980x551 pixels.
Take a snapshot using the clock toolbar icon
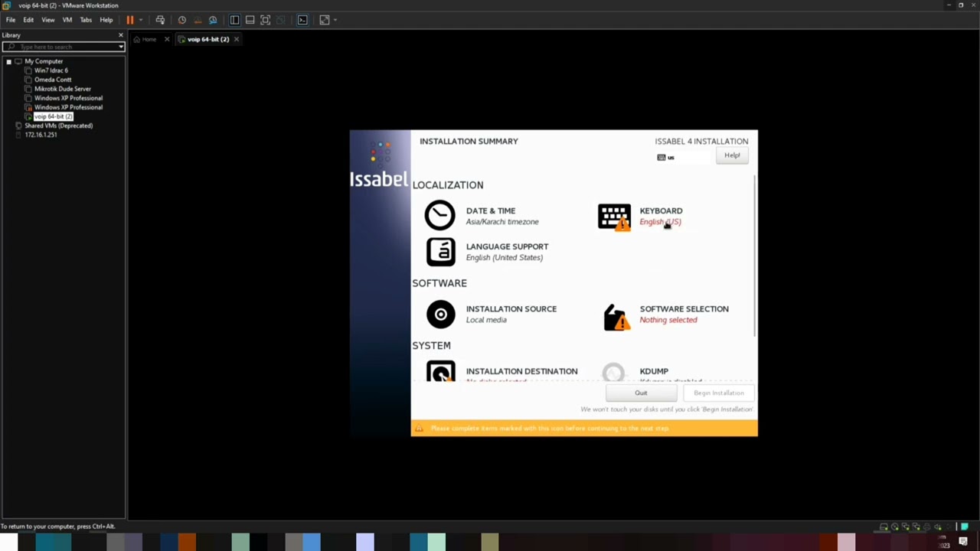182,20
